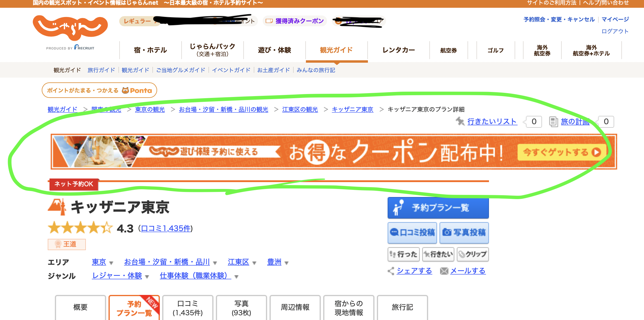This screenshot has height=320, width=644.
Task: Switch to the 口コミ (1,435件) tab
Action: (x=188, y=307)
